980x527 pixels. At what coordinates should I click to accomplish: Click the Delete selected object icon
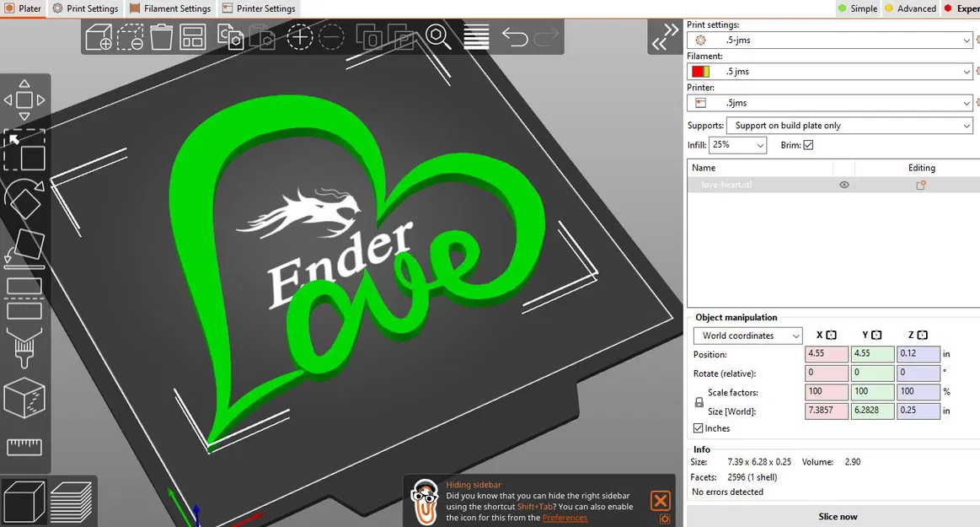click(130, 37)
